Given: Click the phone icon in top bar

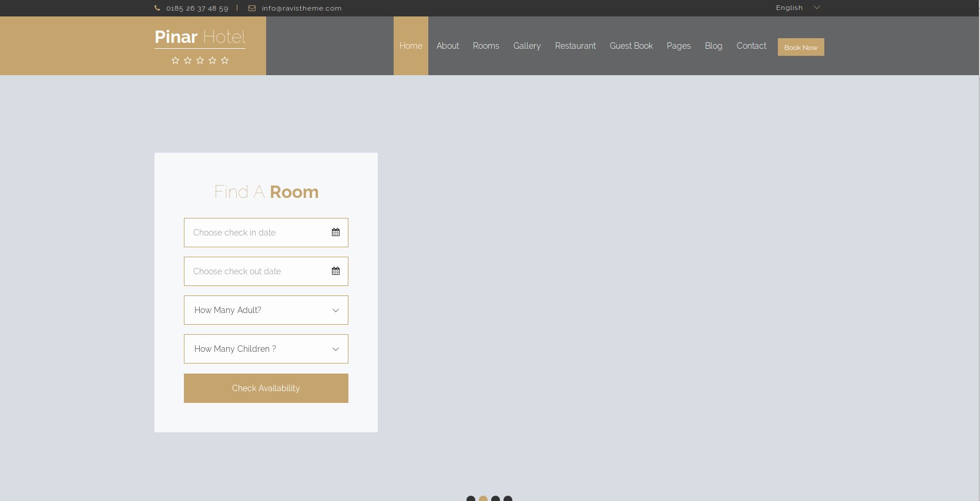Looking at the screenshot, I should 157,8.
